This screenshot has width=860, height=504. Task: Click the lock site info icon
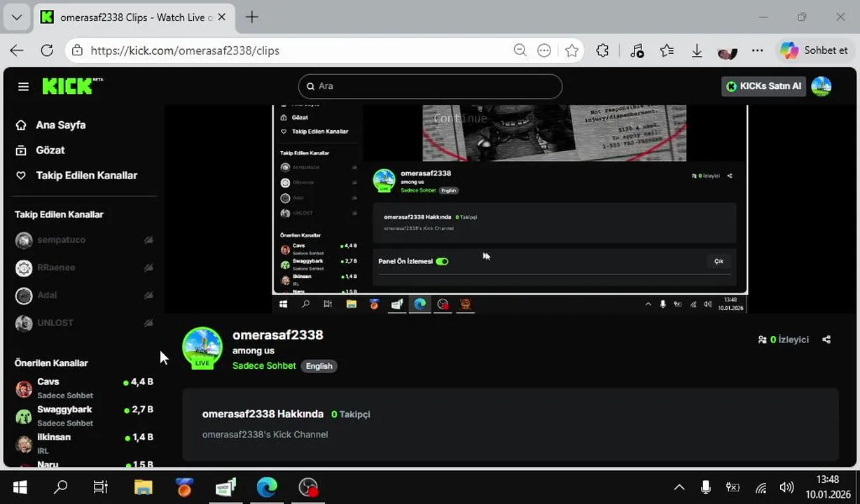(x=77, y=50)
